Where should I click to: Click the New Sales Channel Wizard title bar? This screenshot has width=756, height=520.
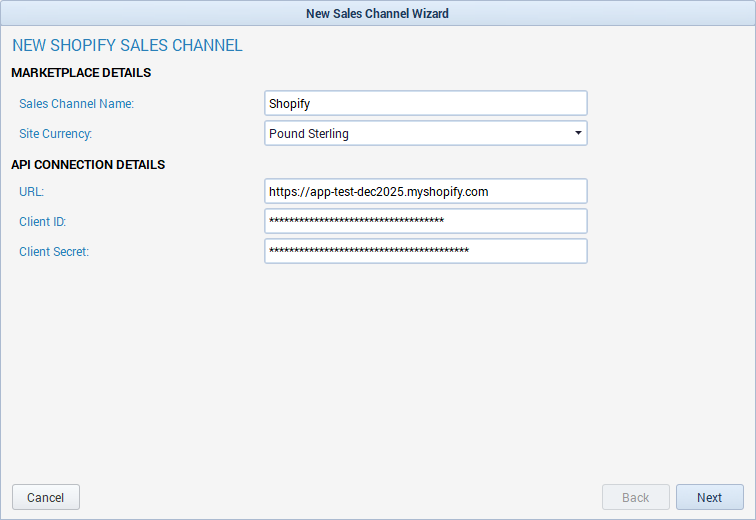click(377, 13)
